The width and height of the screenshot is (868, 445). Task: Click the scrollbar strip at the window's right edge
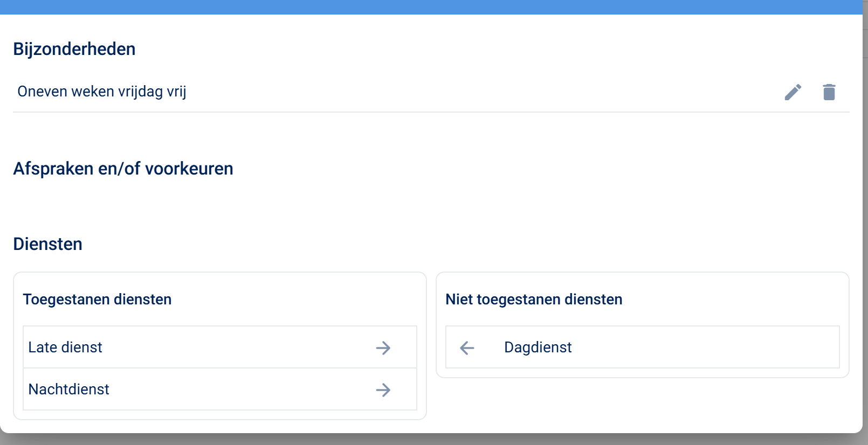[x=865, y=215]
